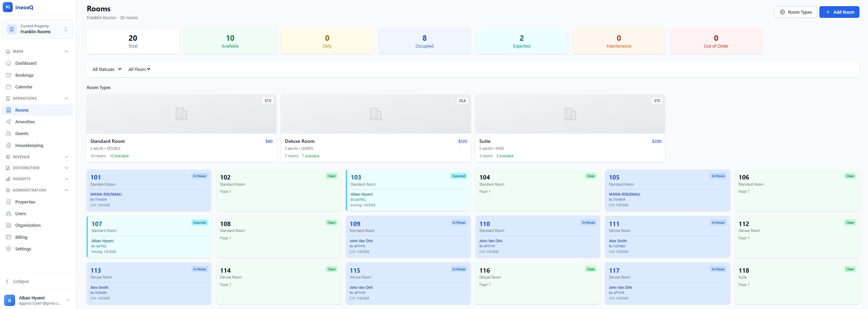Open the Billing section

click(21, 237)
